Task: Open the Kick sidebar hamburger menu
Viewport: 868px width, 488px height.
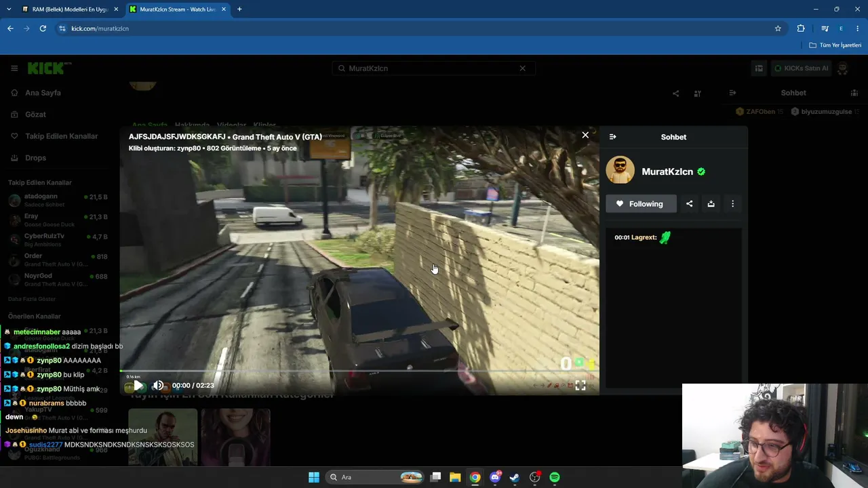Action: point(14,68)
